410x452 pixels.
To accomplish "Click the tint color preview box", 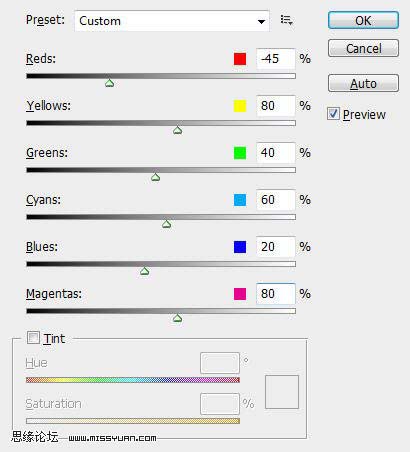I will click(x=282, y=392).
